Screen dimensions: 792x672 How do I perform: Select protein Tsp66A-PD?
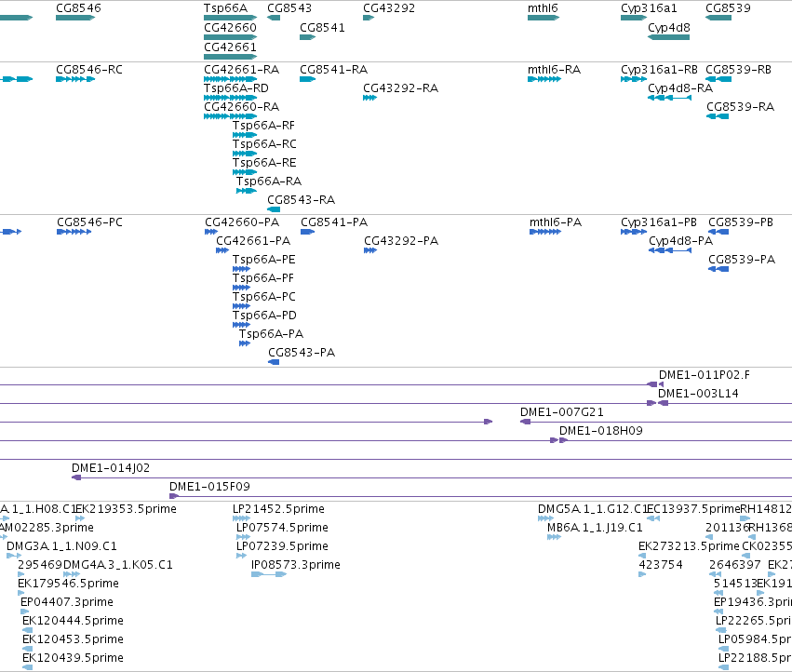point(241,325)
